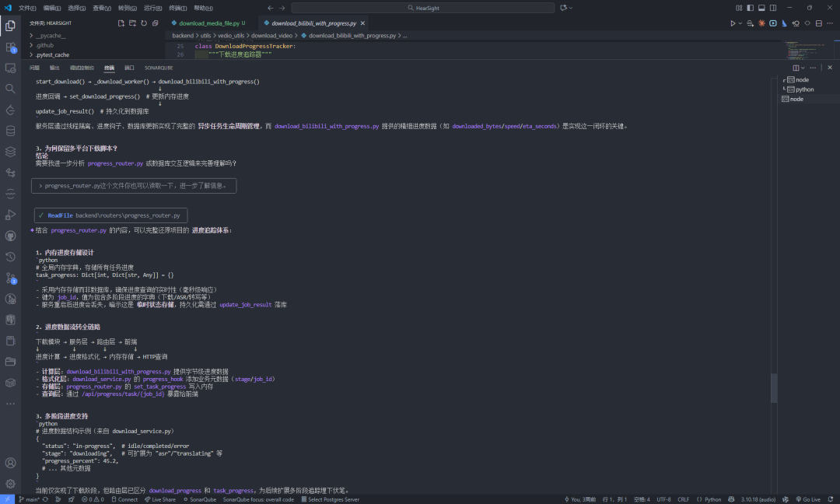This screenshot has height=504, width=840.
Task: Toggle bottom Panel visibility in title bar
Action: [761, 8]
